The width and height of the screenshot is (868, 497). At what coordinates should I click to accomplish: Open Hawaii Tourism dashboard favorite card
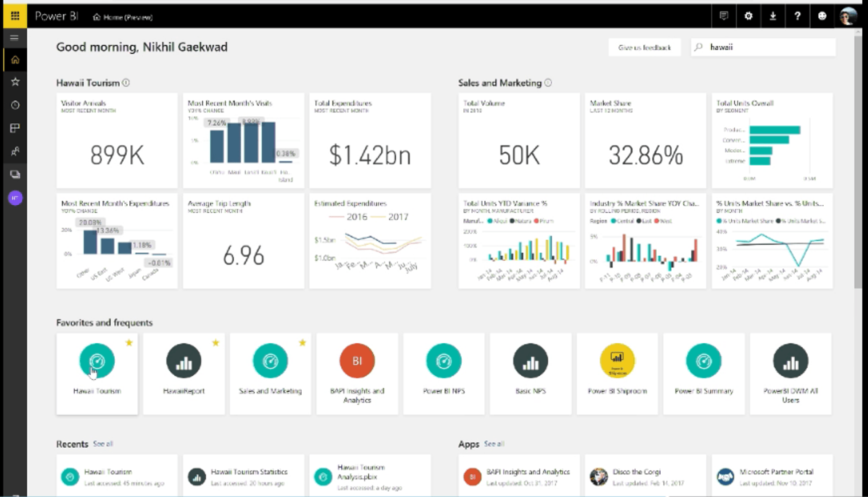coord(97,374)
